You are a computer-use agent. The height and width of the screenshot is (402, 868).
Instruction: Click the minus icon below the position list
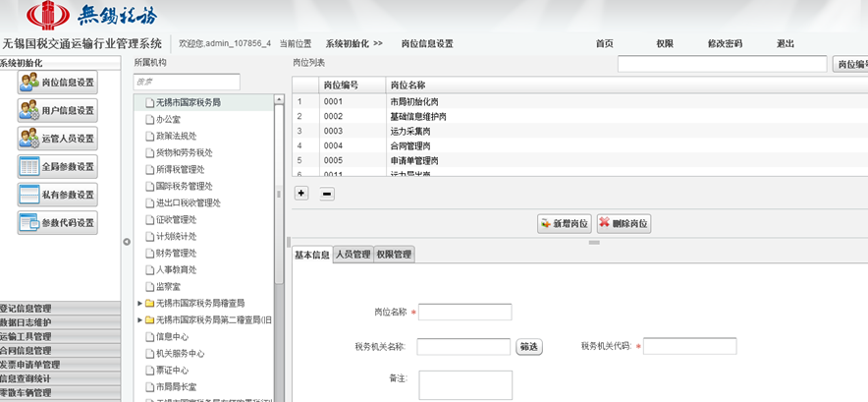pyautogui.click(x=327, y=194)
